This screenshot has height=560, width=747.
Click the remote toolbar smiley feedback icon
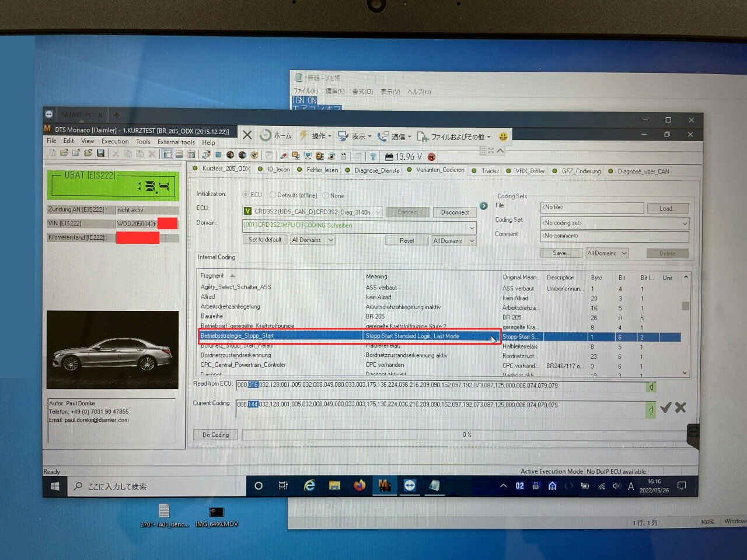pos(503,136)
